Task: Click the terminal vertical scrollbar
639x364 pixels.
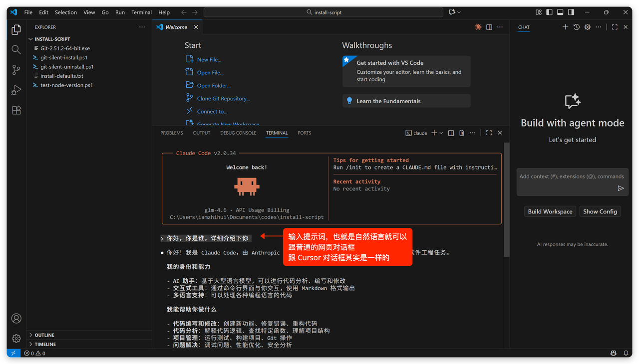Action: click(x=506, y=199)
